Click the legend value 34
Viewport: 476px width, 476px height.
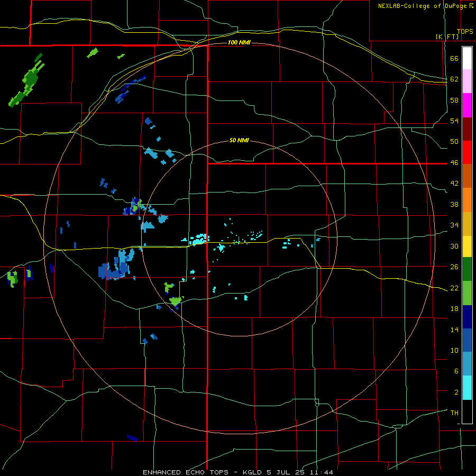click(x=454, y=225)
